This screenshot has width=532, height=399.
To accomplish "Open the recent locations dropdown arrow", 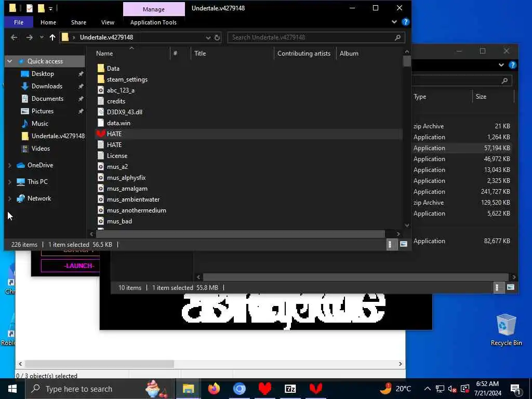I will (42, 37).
